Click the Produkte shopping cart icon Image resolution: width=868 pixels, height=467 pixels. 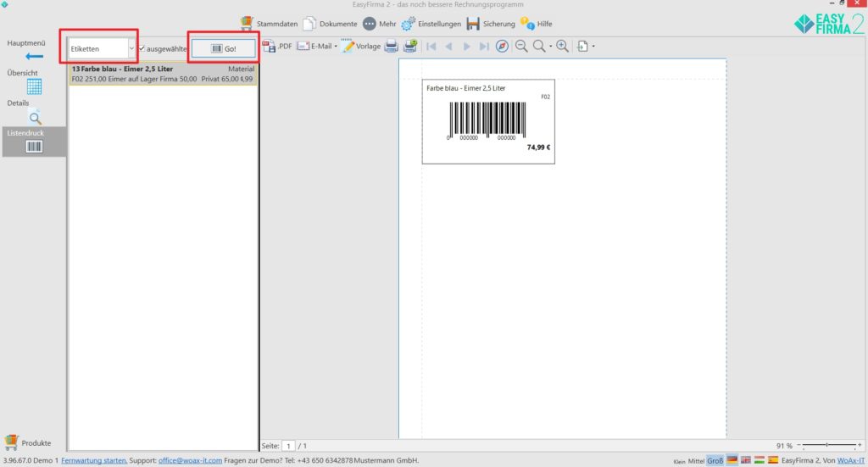pyautogui.click(x=11, y=442)
